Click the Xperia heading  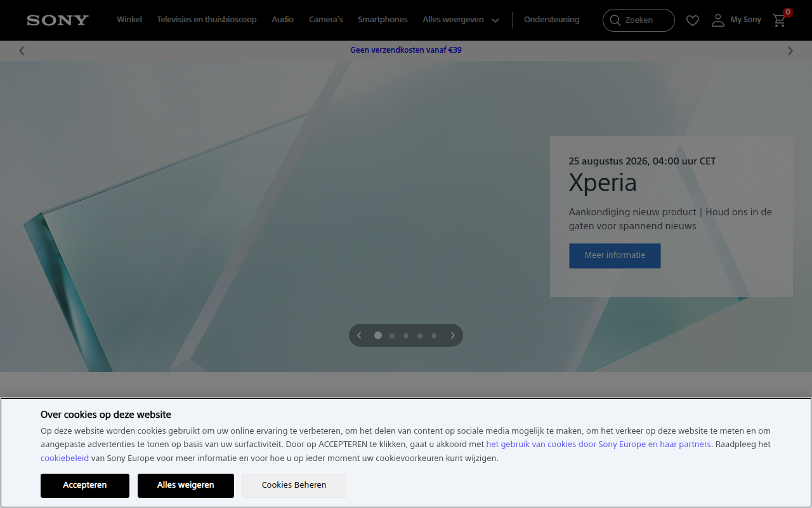(603, 183)
